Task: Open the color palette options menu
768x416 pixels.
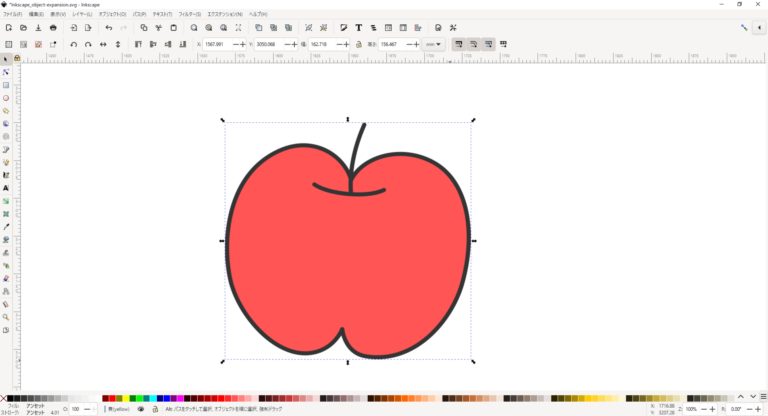Action: 762,398
